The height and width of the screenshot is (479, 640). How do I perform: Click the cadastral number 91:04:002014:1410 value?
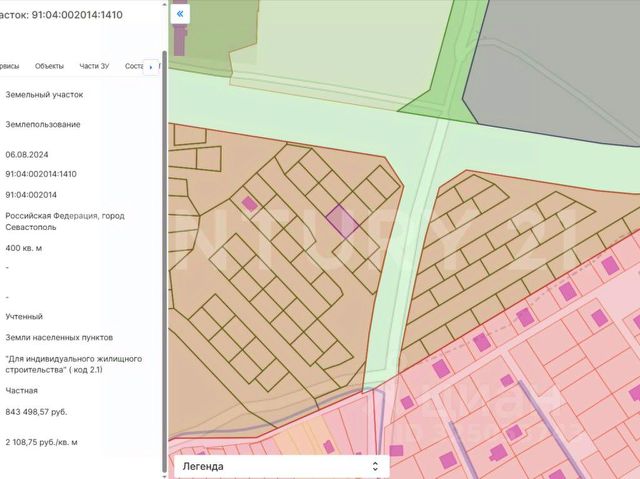pos(41,174)
